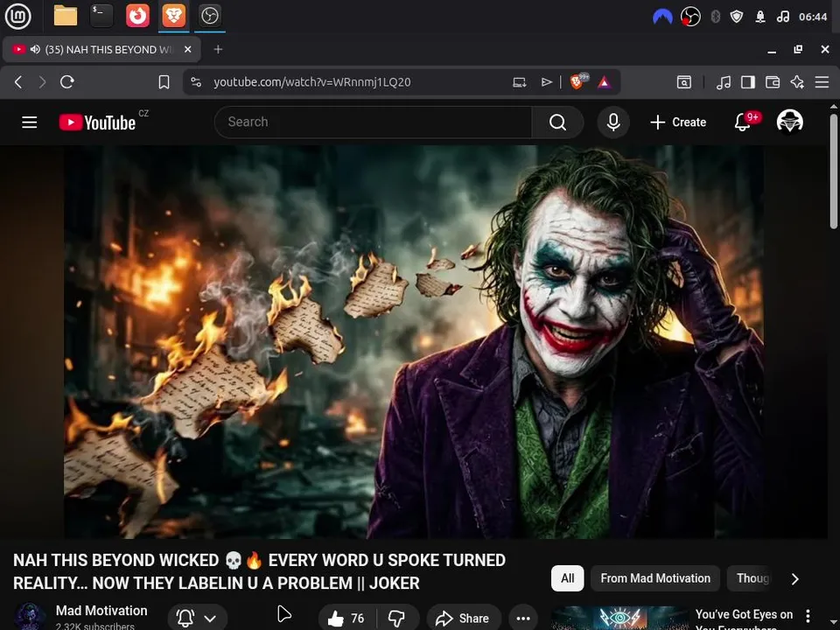Open the Bluetooth tray indicator
840x630 pixels.
click(x=715, y=17)
